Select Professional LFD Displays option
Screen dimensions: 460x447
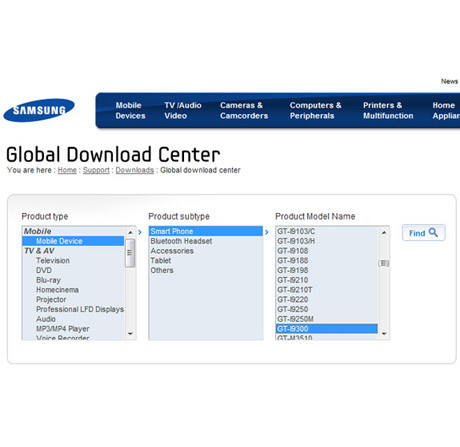[x=73, y=309]
